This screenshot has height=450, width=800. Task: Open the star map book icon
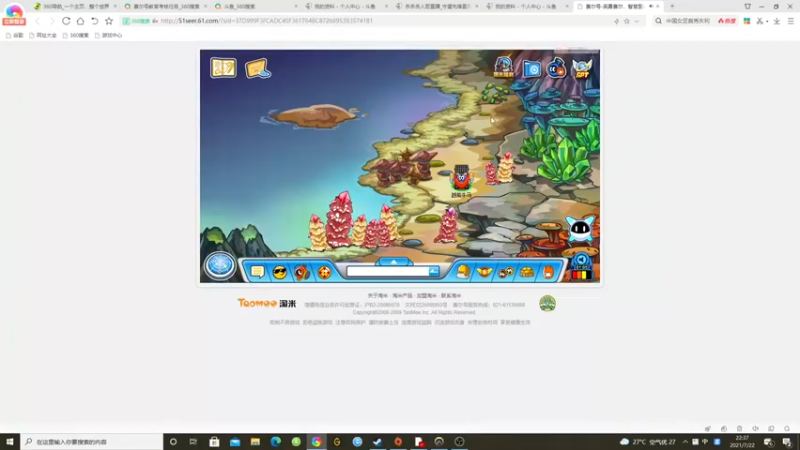click(223, 68)
